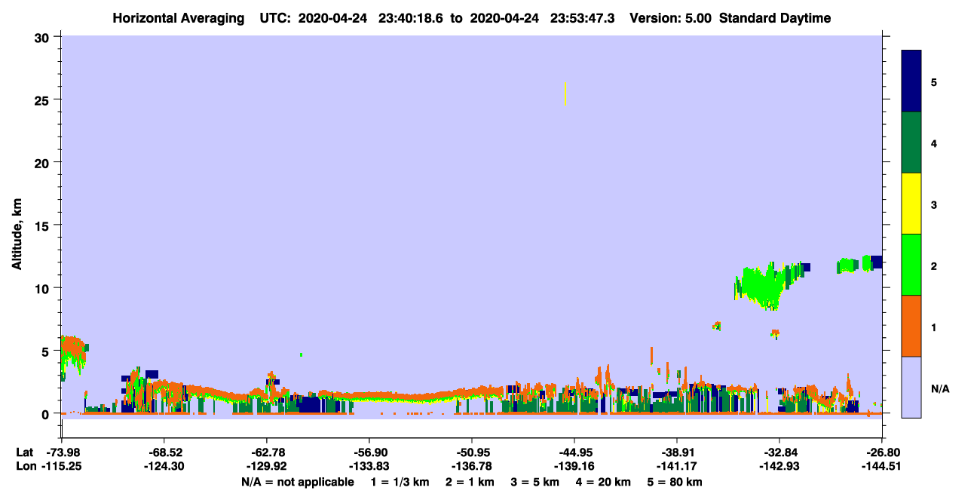The image size is (980, 503).
Task: Click the yellow vertical streak near 25 km
Action: (x=565, y=94)
